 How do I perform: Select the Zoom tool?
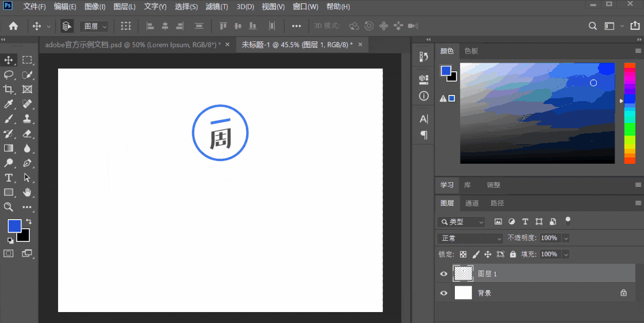pyautogui.click(x=8, y=207)
